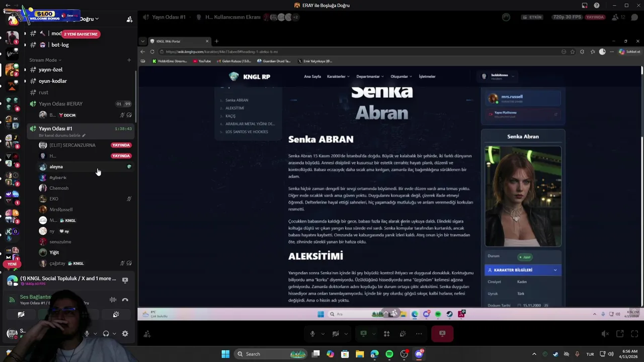Image resolution: width=644 pixels, height=362 pixels.
Task: Collapse the Stream Mode category
Action: (x=45, y=60)
